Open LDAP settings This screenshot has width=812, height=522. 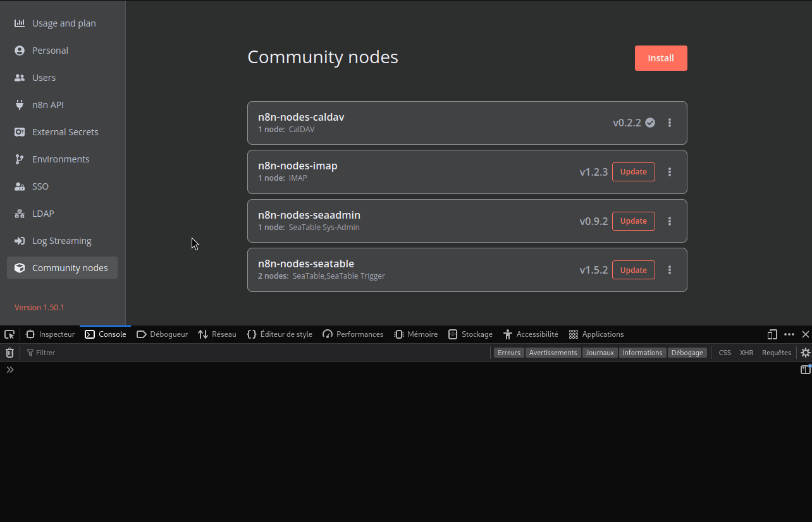62,214
